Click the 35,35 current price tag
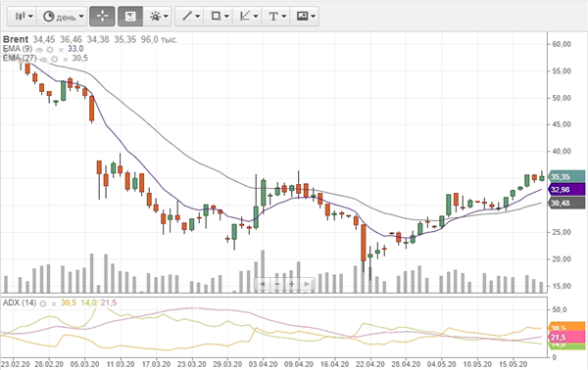Viewport: 588px width, 370px height. click(x=566, y=177)
